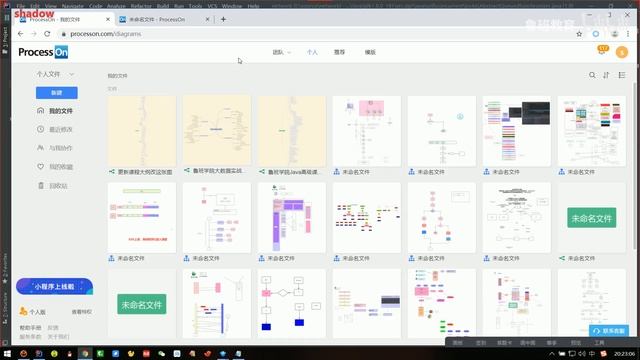Open the flowchart thumbnail with blue squares
Image resolution: width=640 pixels, height=360 pixels.
[x=292, y=303]
